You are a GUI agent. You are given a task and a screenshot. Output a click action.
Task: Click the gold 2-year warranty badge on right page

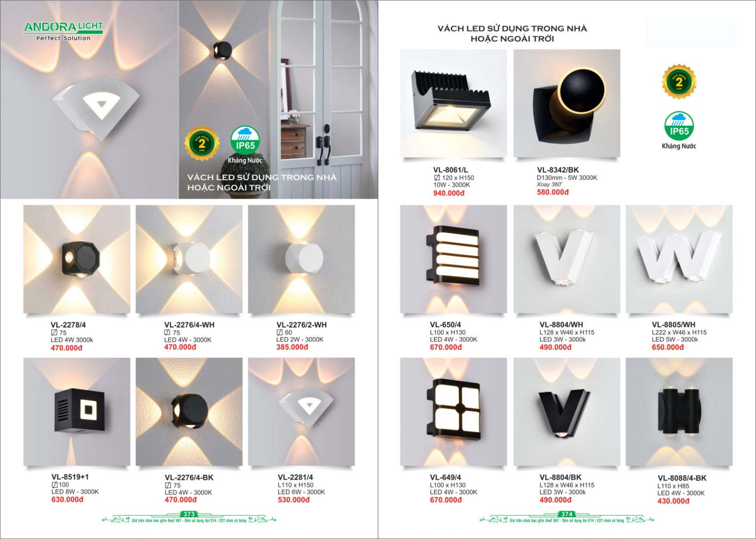[x=679, y=82]
